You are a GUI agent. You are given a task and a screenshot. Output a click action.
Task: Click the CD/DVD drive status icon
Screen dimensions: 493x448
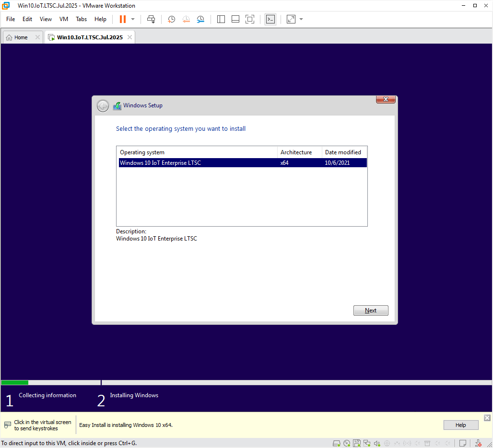click(x=347, y=443)
